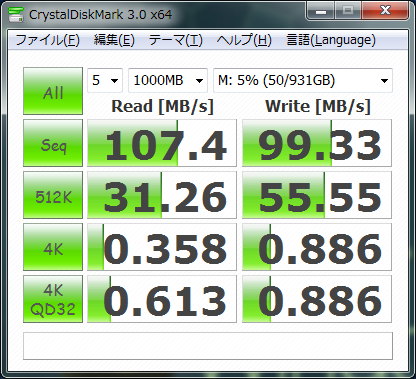Open the drive selector showing M: 5%
This screenshot has height=379, width=416.
303,80
